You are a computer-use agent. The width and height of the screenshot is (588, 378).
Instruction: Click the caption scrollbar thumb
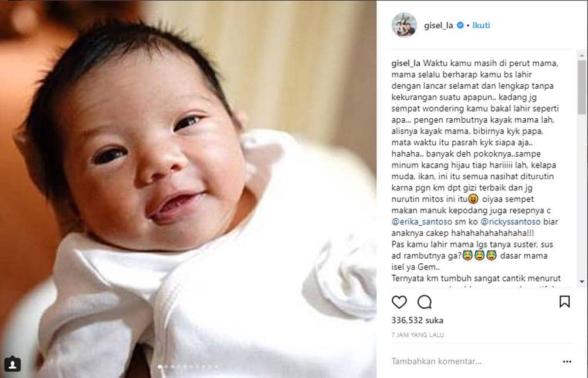coord(582,87)
